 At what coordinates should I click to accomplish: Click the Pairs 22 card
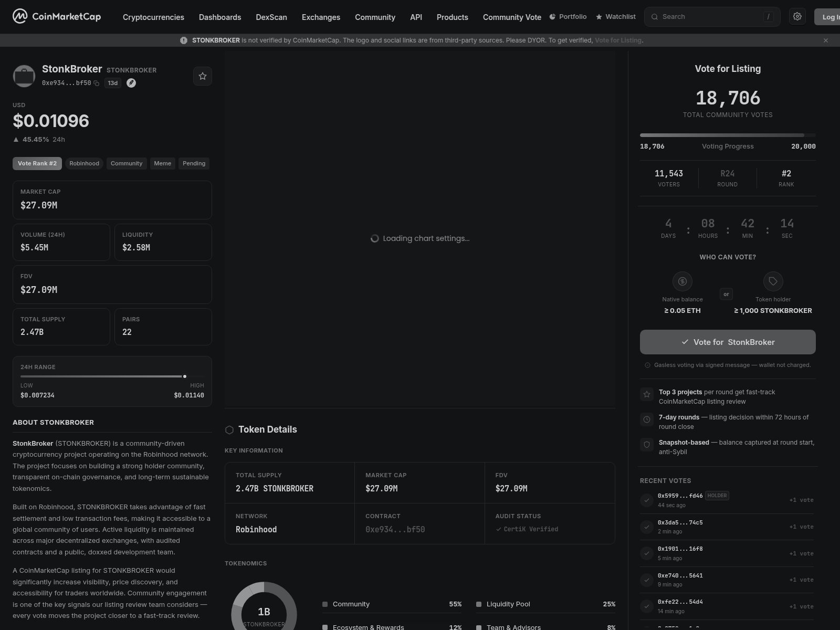(x=163, y=327)
